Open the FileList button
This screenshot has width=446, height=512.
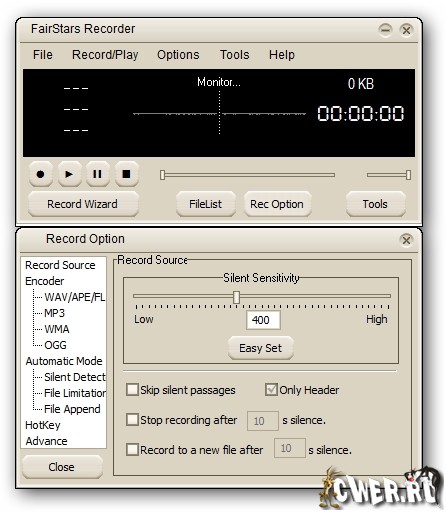click(206, 204)
